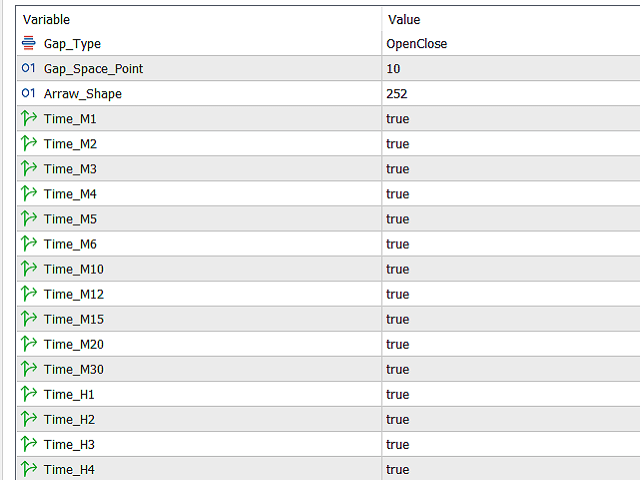Click the enum icon beside Gap_Type
Viewport: 640px width, 480px height.
point(28,44)
